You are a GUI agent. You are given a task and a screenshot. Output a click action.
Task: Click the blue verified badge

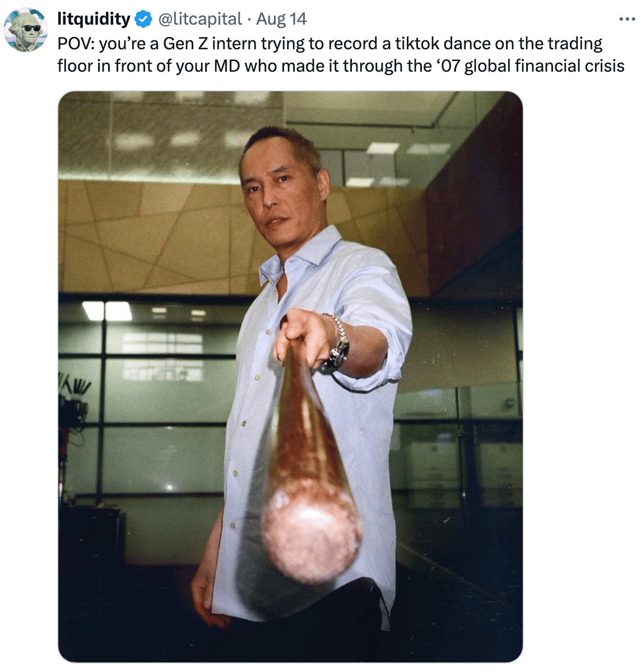pyautogui.click(x=144, y=20)
